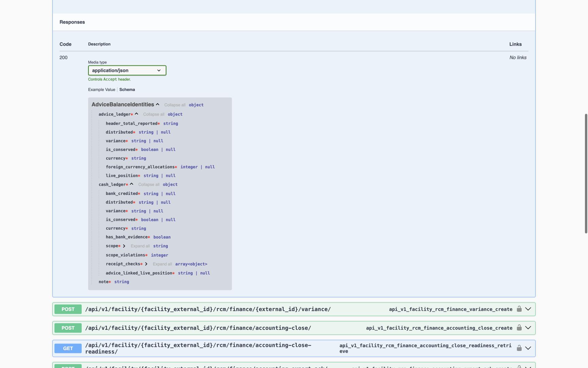Click POST badge of accounting-close endpoint
588x368 pixels.
point(68,328)
